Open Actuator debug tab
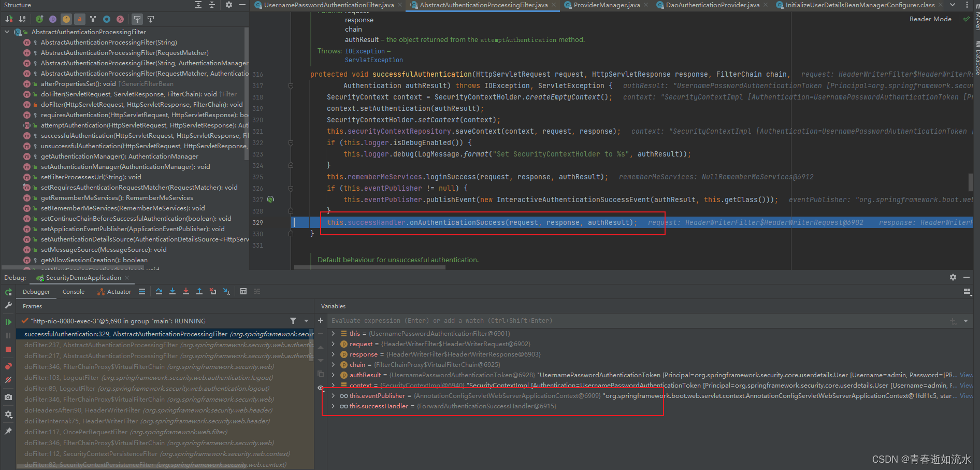 click(x=114, y=292)
